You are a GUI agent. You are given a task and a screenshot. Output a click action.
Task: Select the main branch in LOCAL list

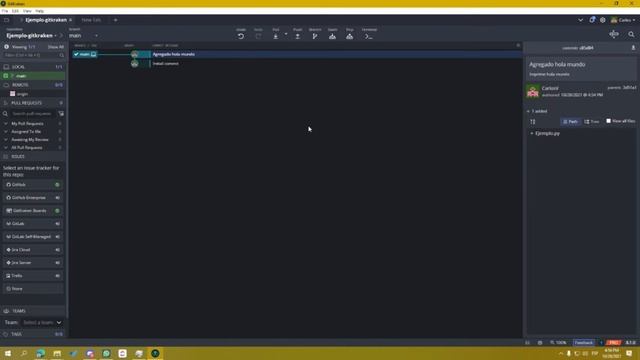pos(33,76)
